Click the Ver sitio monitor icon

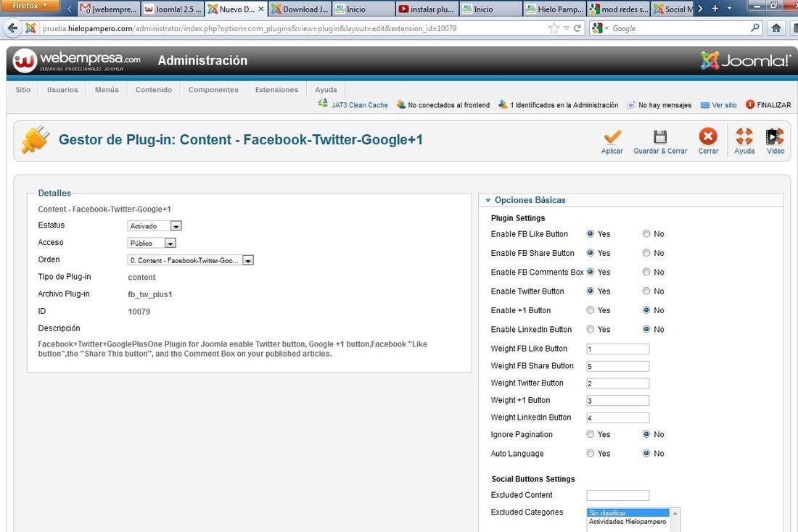[x=705, y=105]
